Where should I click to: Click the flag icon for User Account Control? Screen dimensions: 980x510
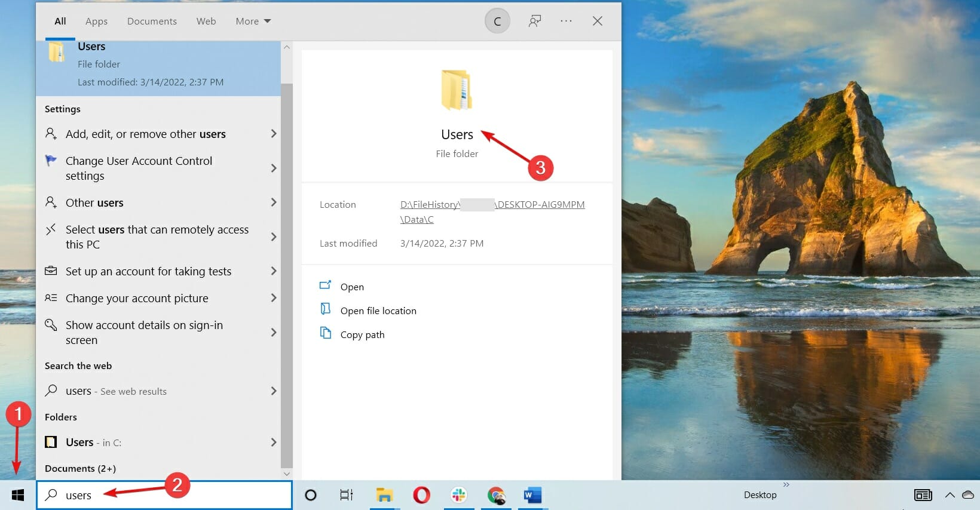click(51, 161)
